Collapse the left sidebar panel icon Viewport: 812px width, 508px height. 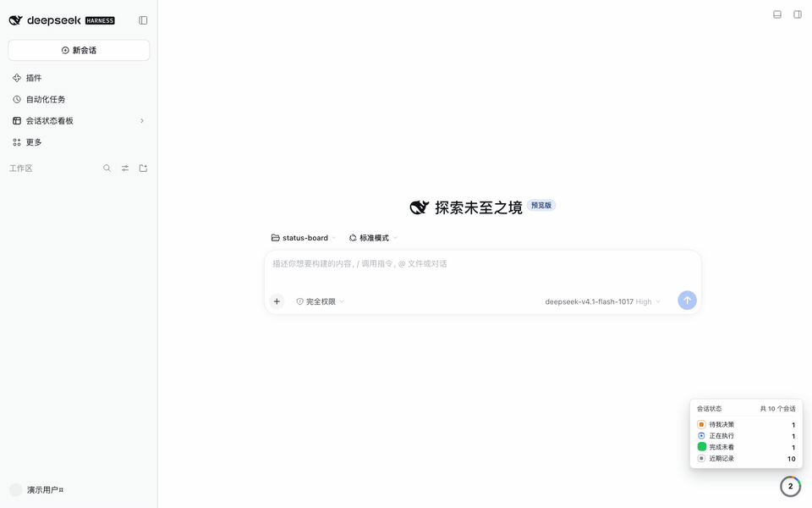(x=143, y=20)
